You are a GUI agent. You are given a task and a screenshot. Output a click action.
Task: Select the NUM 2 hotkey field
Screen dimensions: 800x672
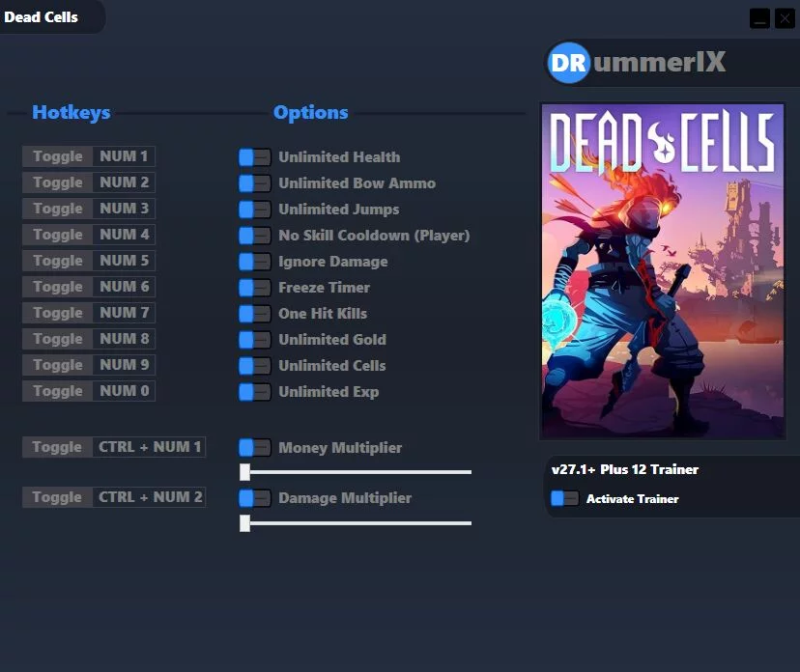click(x=124, y=182)
